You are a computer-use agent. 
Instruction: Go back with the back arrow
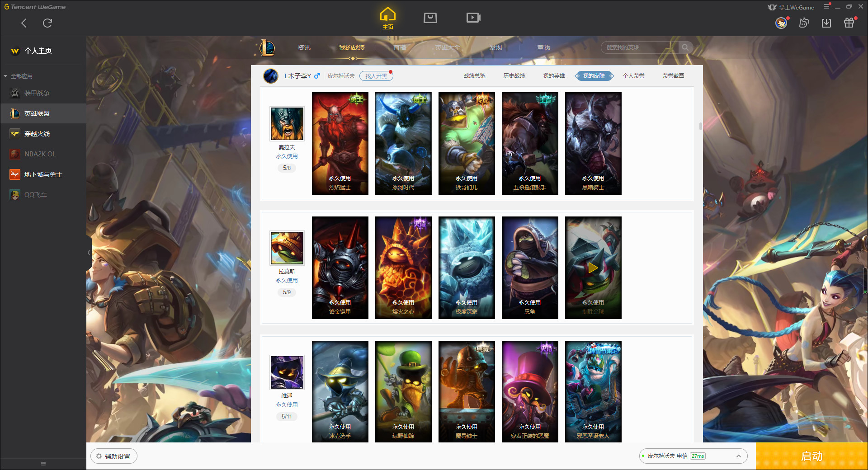24,23
